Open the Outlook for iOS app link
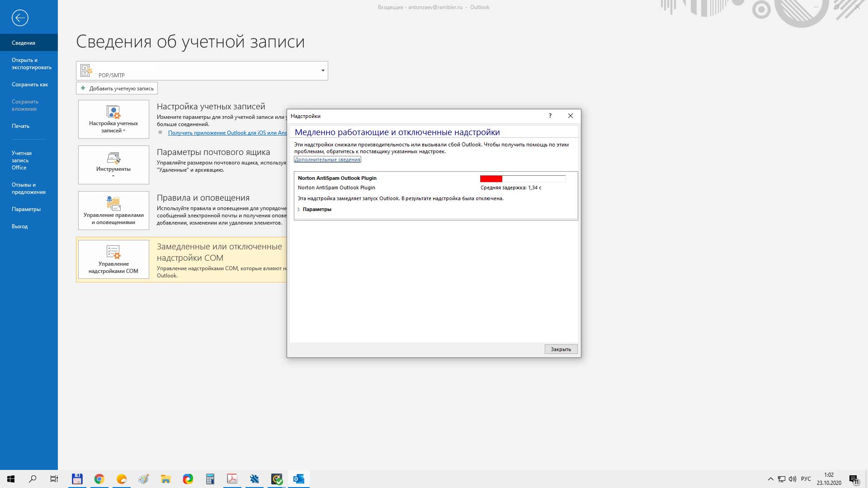The image size is (868, 488). (x=227, y=133)
